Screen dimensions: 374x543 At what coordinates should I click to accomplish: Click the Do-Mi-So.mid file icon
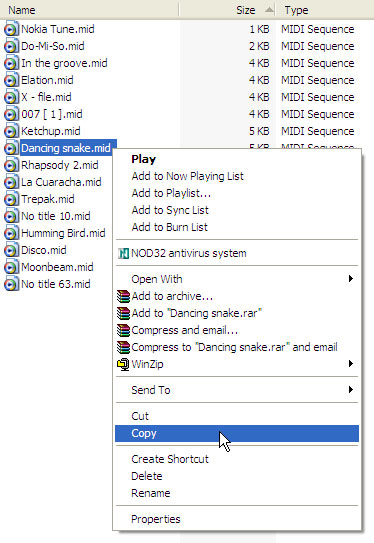click(11, 46)
